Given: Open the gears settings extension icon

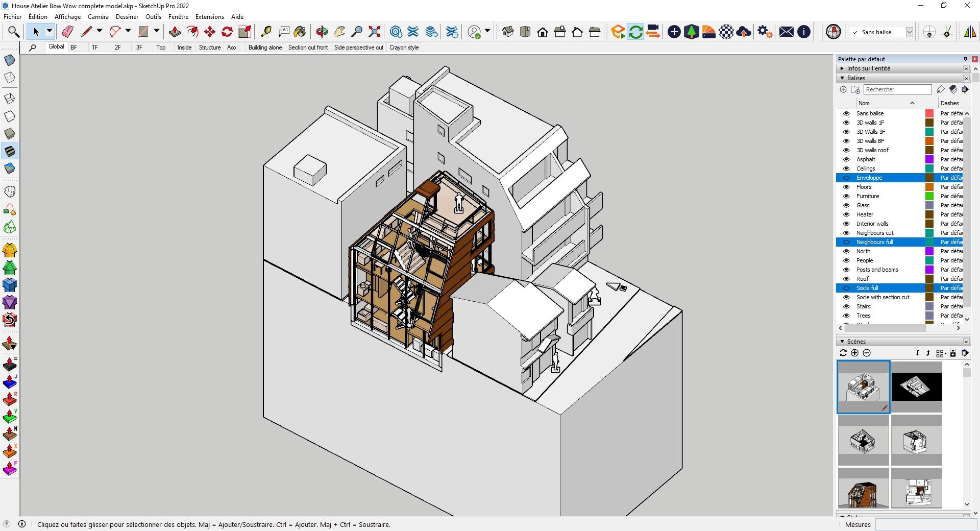Looking at the screenshot, I should point(765,32).
